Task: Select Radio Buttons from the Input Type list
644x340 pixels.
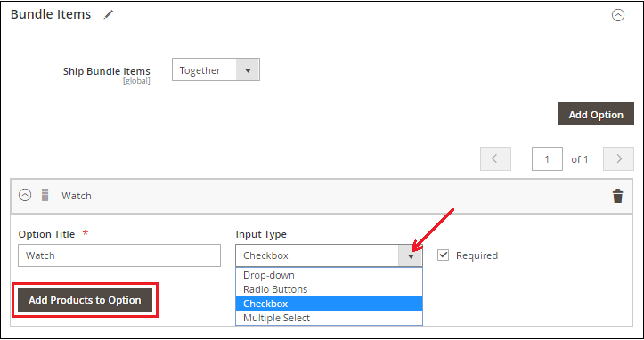Action: 329,289
